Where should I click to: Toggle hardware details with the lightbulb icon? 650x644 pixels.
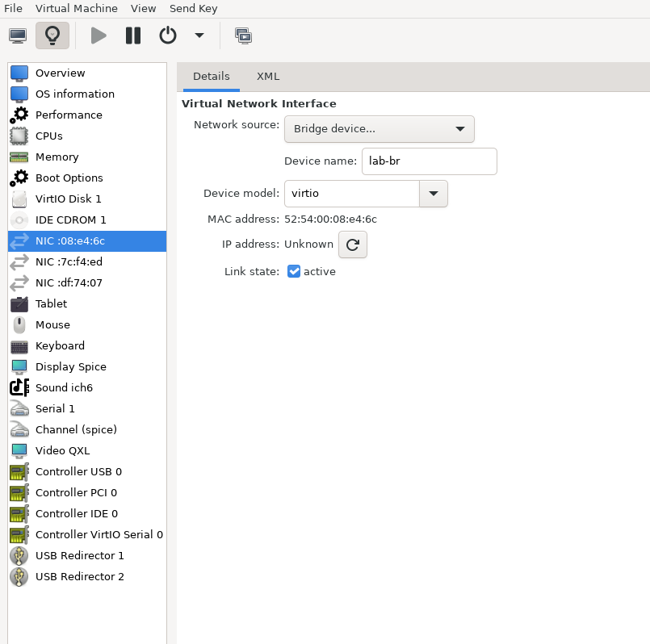(x=52, y=36)
